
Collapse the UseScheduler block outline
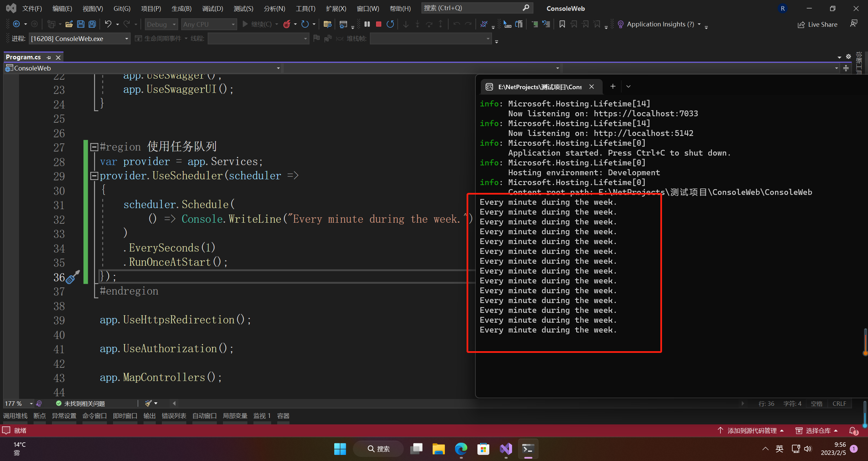[94, 176]
